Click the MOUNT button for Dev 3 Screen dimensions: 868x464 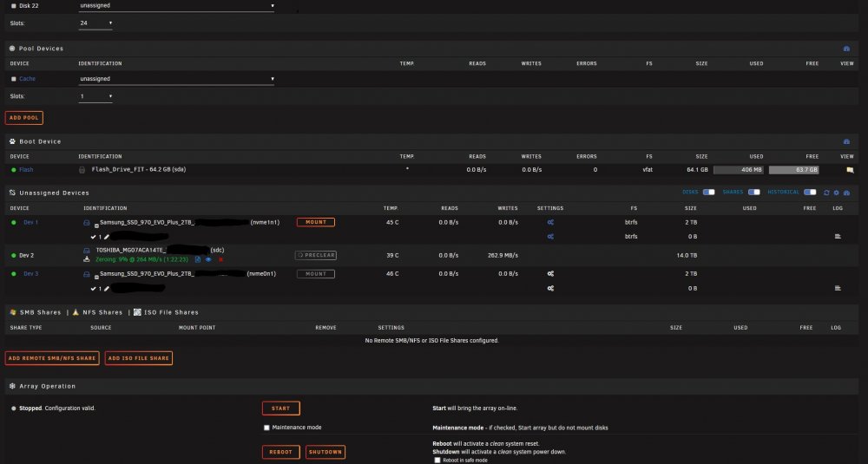tap(316, 274)
